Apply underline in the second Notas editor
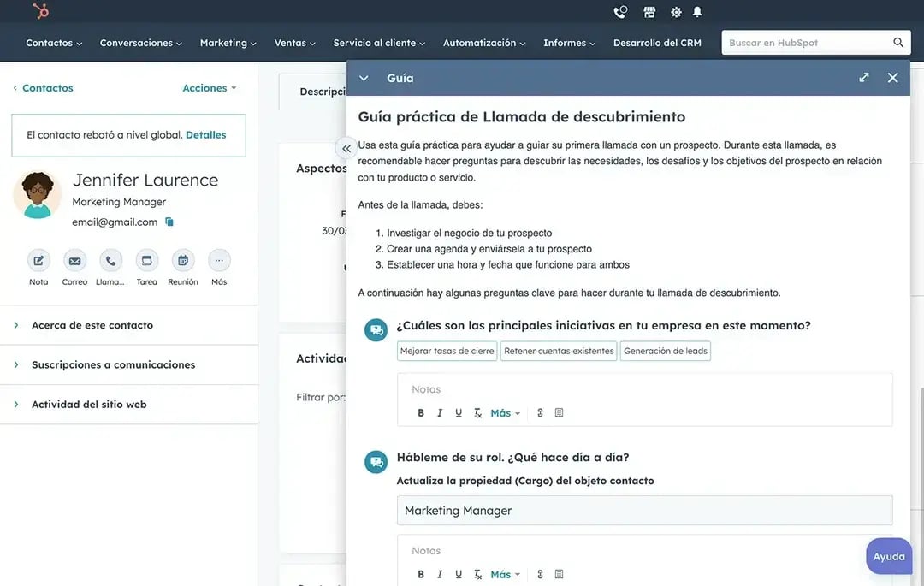The image size is (924, 586). (x=459, y=574)
